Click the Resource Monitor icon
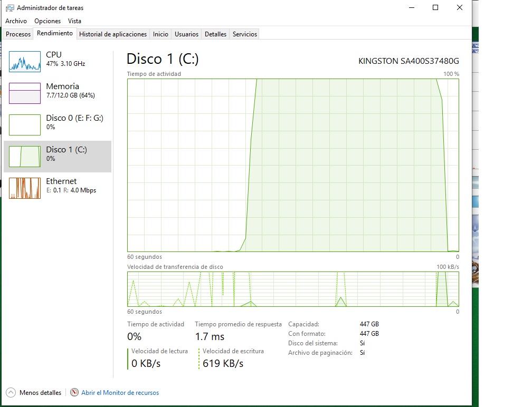532x407 pixels. click(x=74, y=393)
